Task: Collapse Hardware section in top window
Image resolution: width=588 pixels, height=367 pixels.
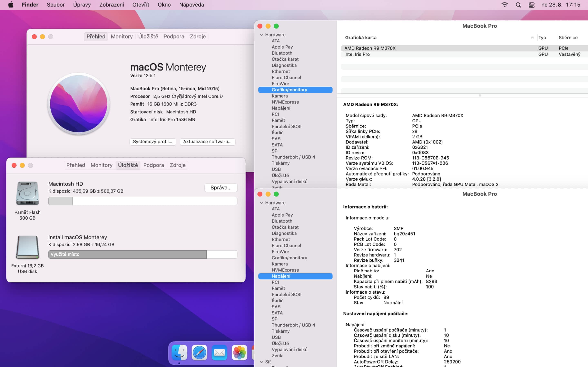Action: 262,35
